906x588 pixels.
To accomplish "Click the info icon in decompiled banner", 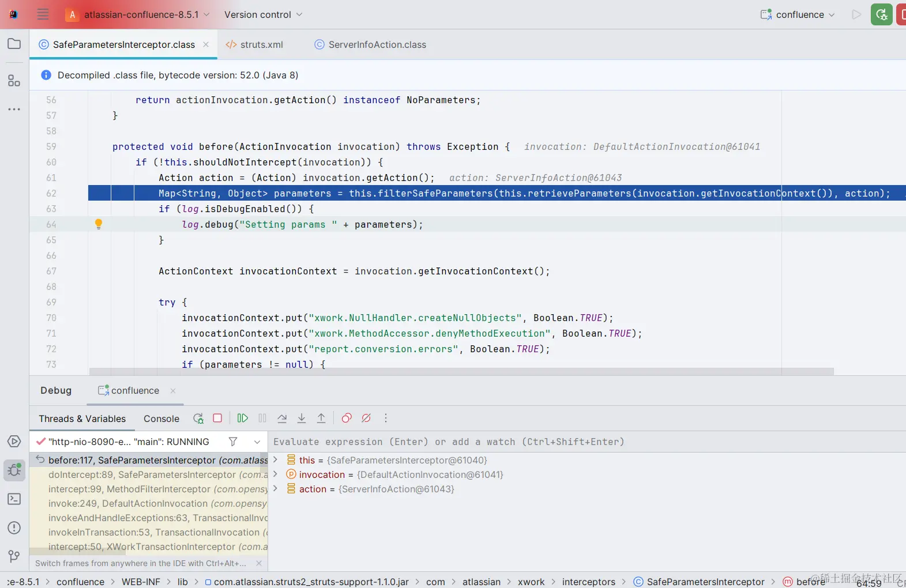I will [x=46, y=75].
